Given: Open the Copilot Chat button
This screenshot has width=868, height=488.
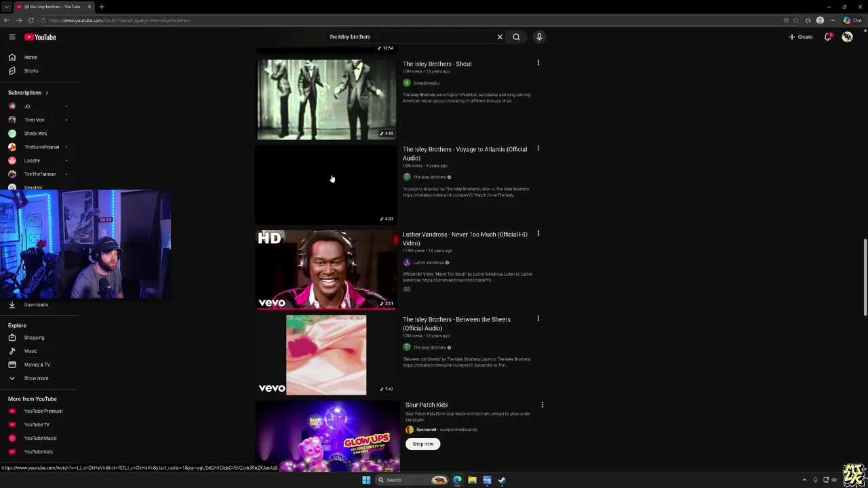Looking at the screenshot, I should (x=851, y=20).
